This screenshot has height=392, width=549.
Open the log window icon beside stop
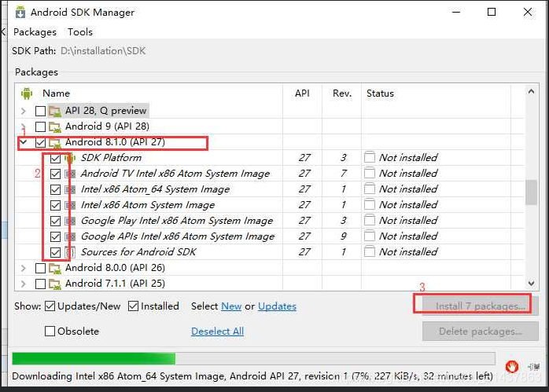point(534,367)
